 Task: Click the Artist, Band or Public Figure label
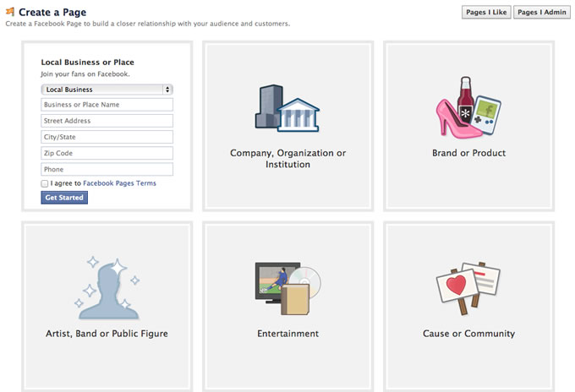[107, 334]
